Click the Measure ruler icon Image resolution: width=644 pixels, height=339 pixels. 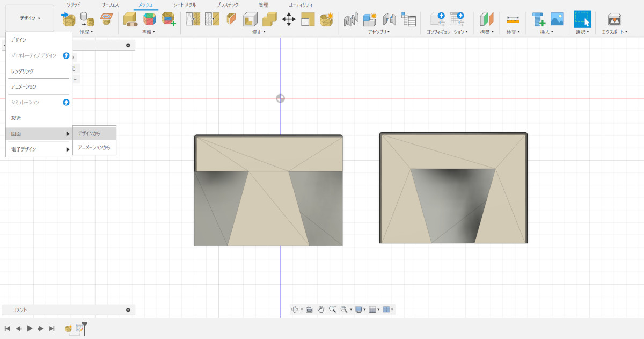pos(513,19)
